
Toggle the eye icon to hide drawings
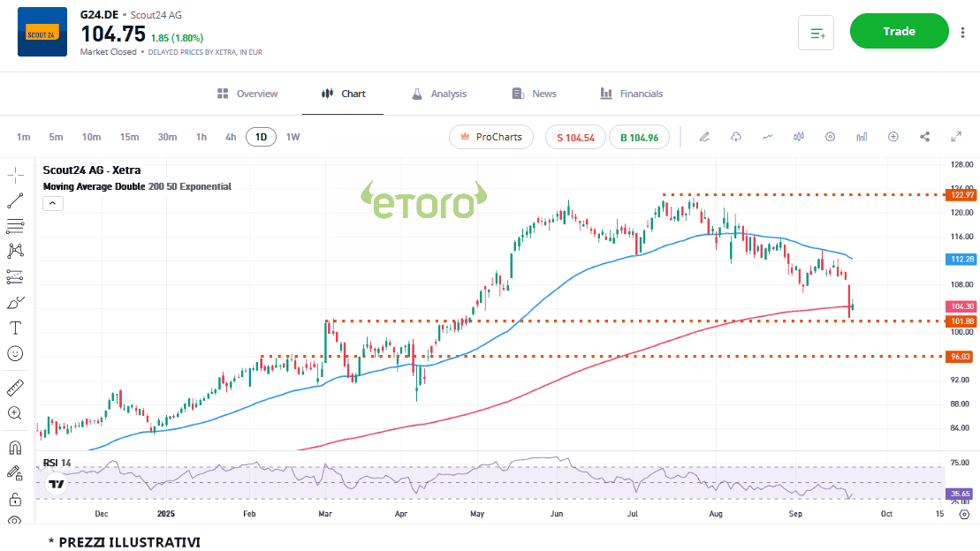[15, 520]
